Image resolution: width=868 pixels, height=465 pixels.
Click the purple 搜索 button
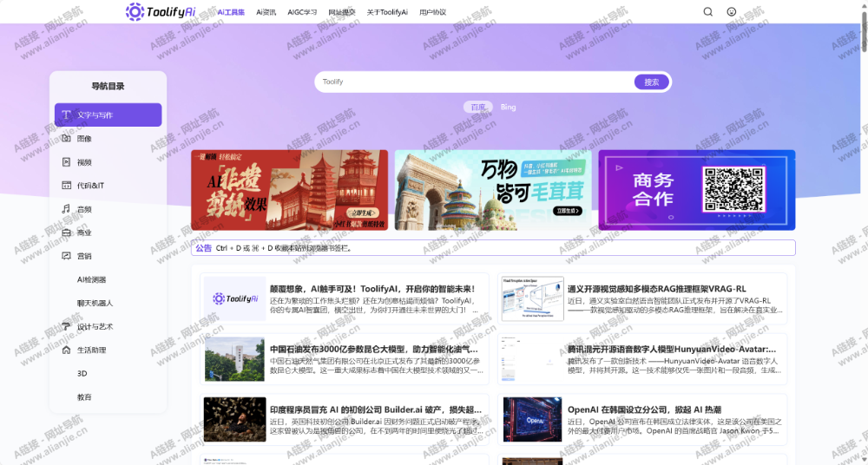pos(652,82)
